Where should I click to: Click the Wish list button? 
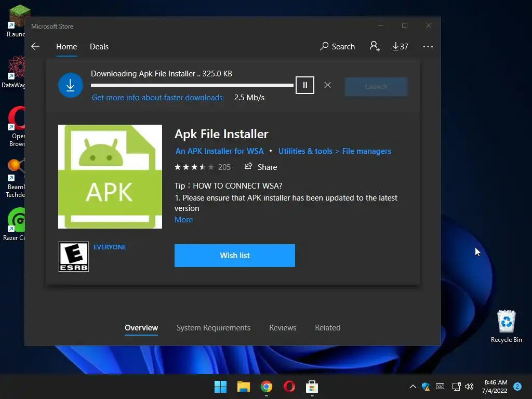[235, 256]
